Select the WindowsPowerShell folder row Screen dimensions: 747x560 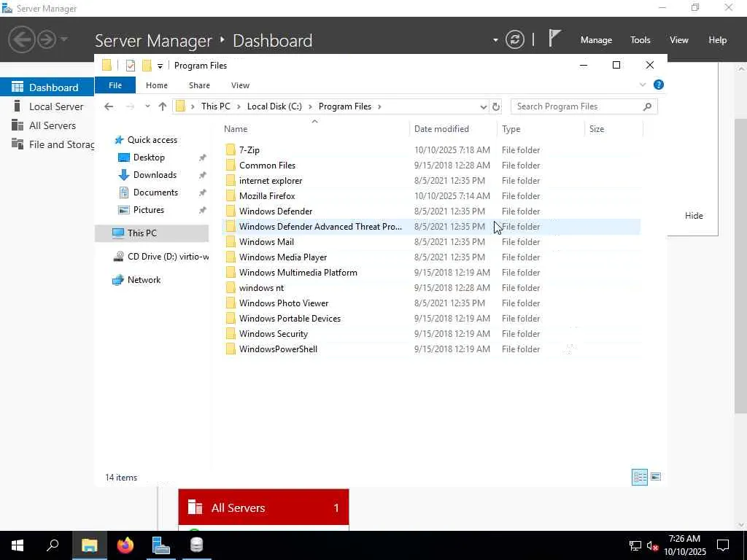(431, 349)
